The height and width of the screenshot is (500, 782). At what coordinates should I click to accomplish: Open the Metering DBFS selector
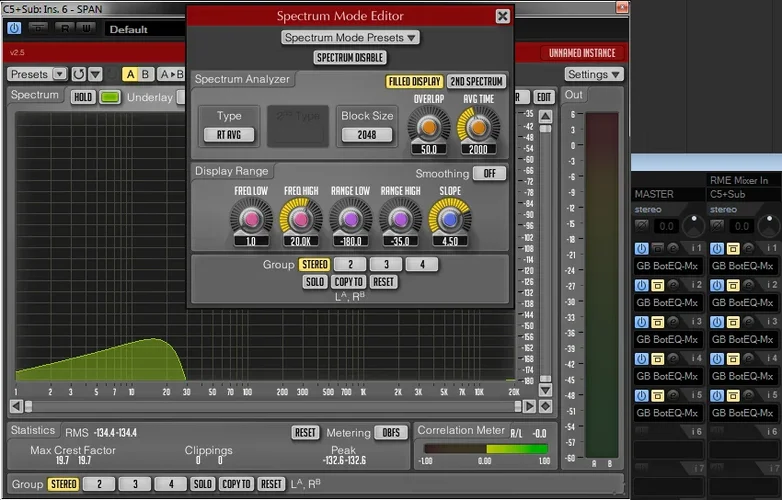point(391,433)
